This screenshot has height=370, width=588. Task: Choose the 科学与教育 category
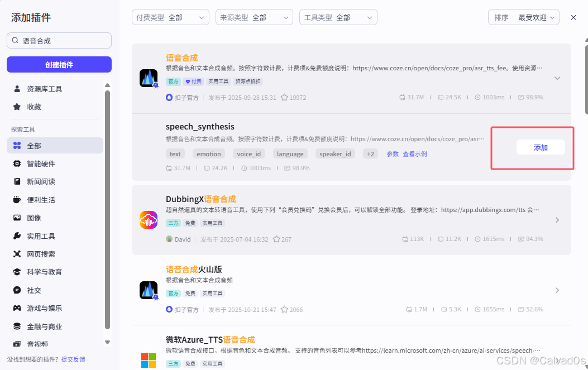click(x=55, y=272)
